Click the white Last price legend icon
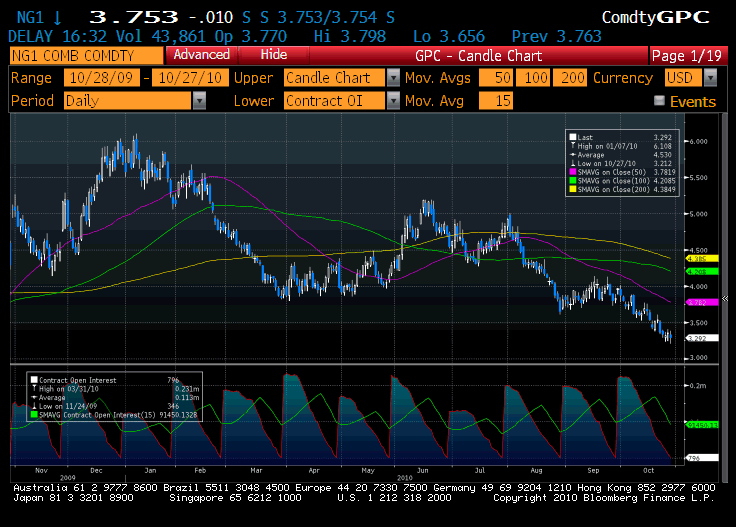The image size is (736, 527). click(573, 136)
